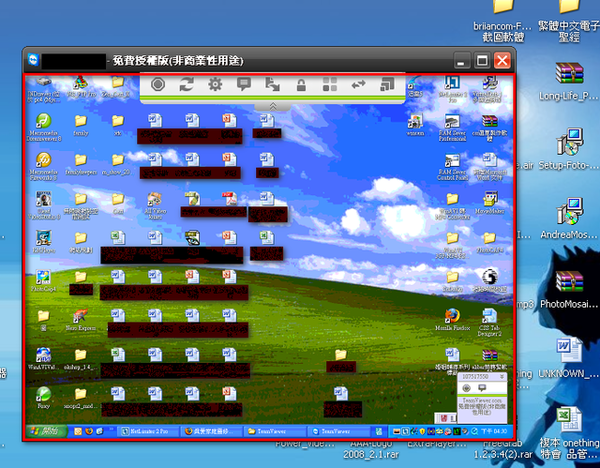Viewport: 600px width, 468px height.
Task: Switch to NetLimiter 2 Pro remote taskbar button
Action: pyautogui.click(x=148, y=431)
